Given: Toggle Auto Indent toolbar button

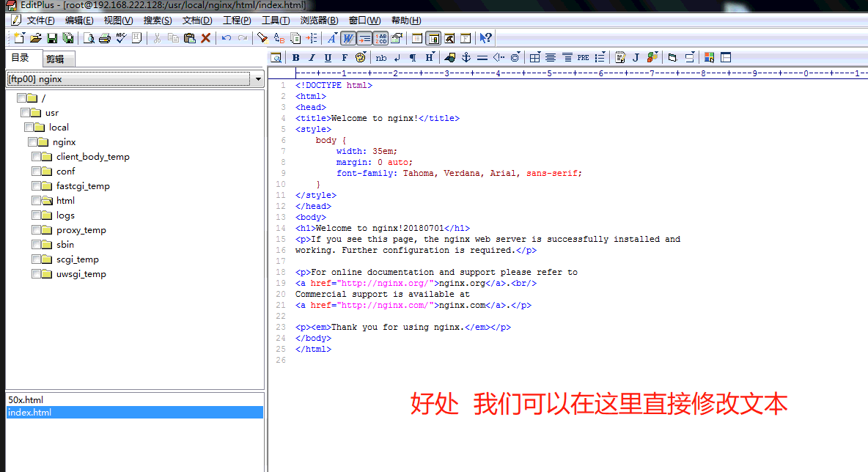Looking at the screenshot, I should click(x=364, y=38).
